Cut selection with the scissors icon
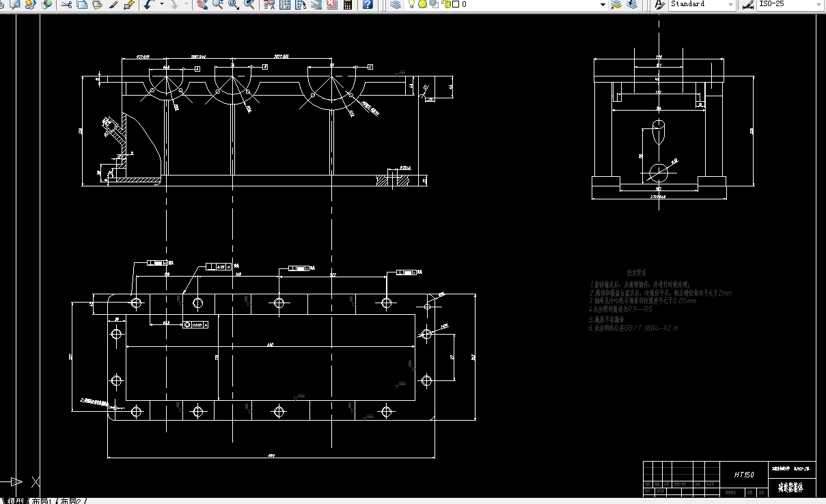826x504 pixels. click(66, 4)
